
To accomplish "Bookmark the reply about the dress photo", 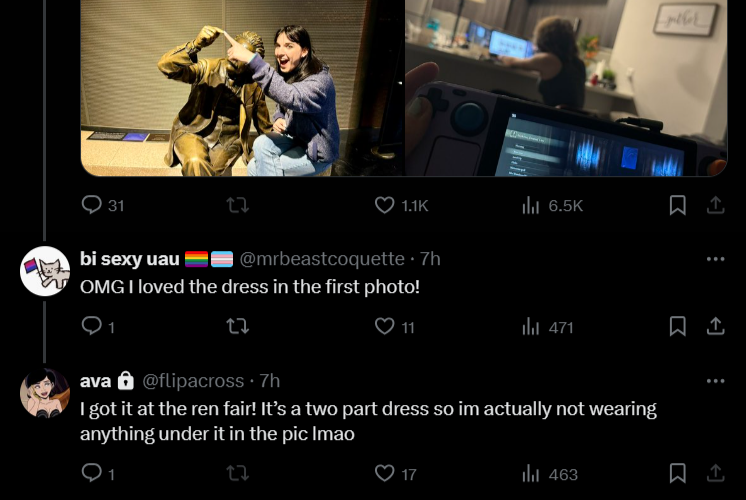I will (677, 327).
